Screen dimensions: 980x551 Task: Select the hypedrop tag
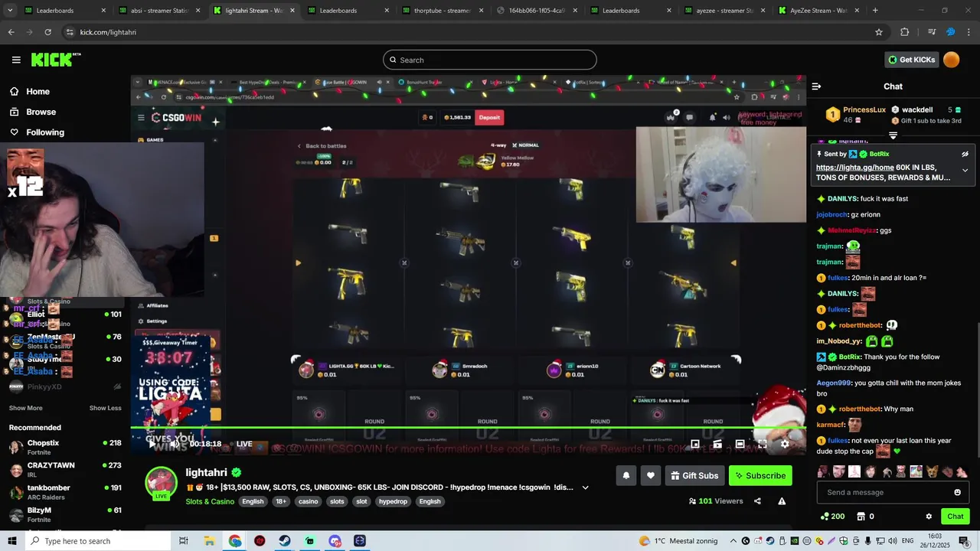(x=394, y=501)
